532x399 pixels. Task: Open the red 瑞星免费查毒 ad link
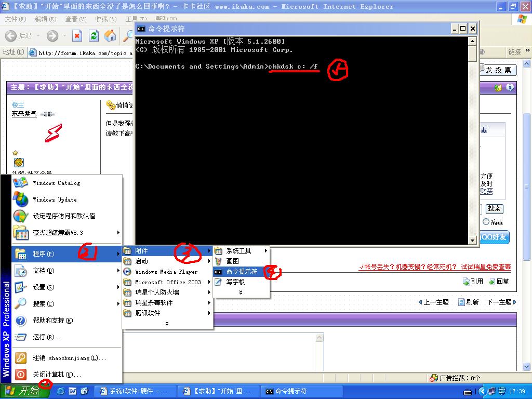click(435, 267)
